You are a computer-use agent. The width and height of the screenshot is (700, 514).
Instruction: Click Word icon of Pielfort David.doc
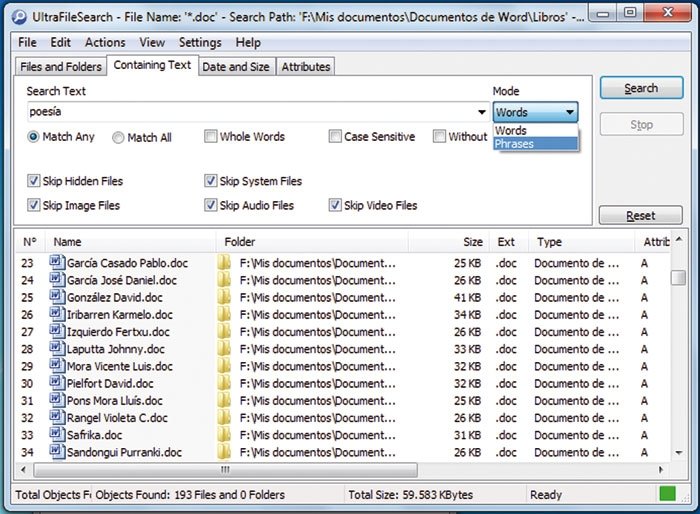coord(57,382)
